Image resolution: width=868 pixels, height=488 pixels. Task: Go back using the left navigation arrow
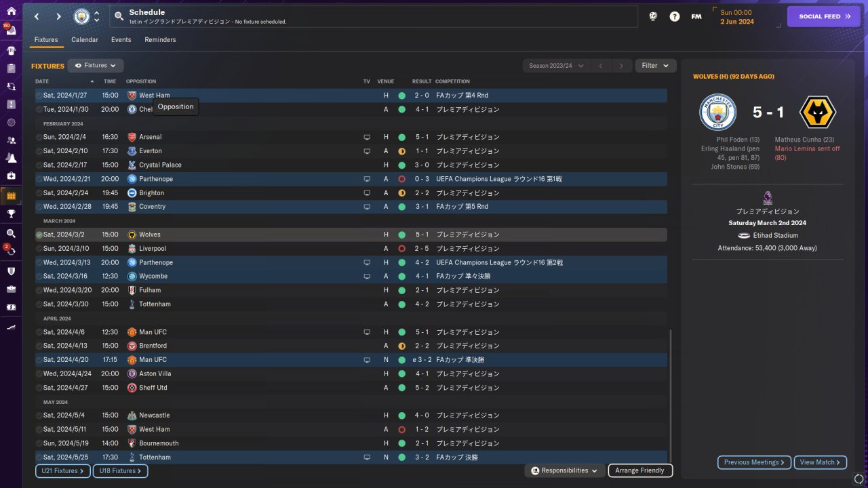coord(37,16)
